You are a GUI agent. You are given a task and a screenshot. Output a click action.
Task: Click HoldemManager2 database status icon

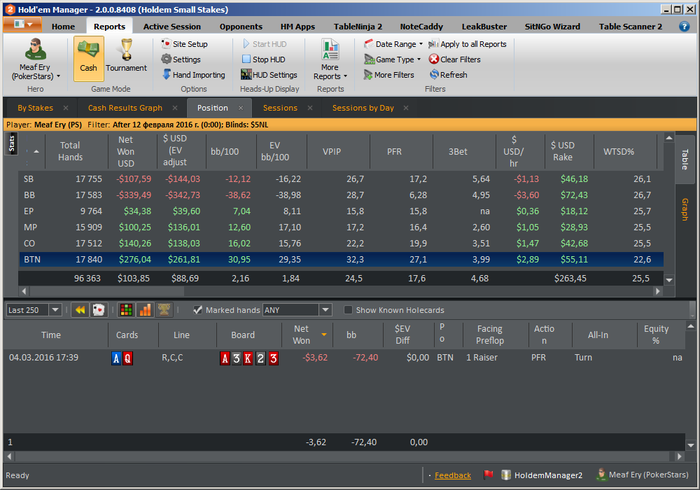[x=506, y=475]
